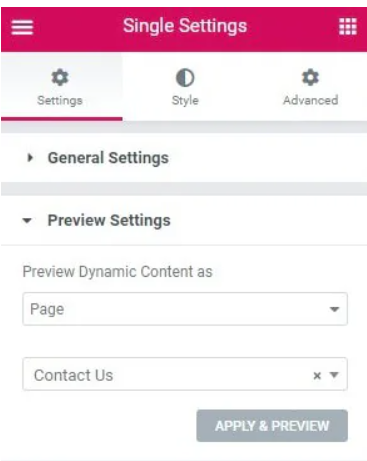Open the hamburger menu icon
Image resolution: width=367 pixels, height=461 pixels.
click(22, 27)
